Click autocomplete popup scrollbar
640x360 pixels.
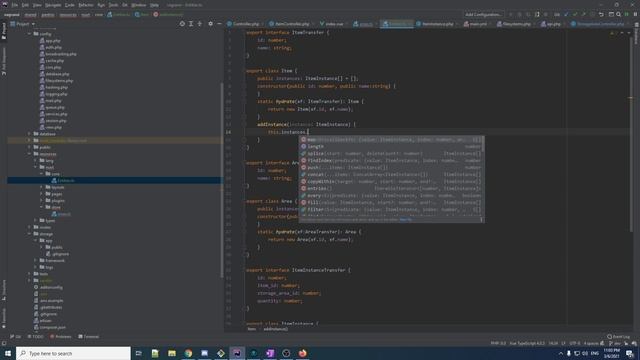[x=483, y=144]
